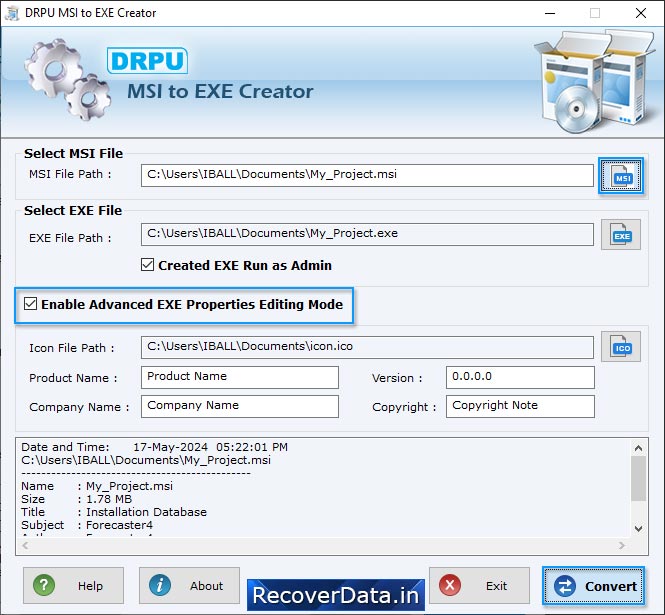Browse for icon file with ICO button

pos(620,347)
